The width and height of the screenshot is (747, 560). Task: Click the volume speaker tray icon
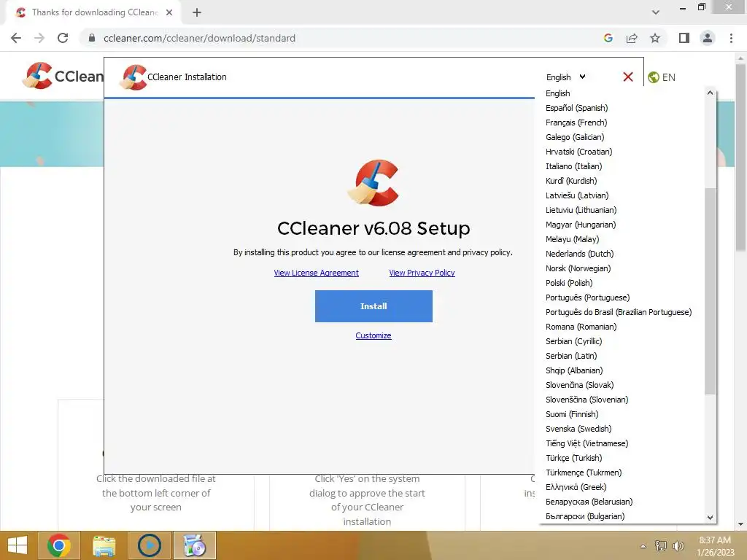coord(678,545)
